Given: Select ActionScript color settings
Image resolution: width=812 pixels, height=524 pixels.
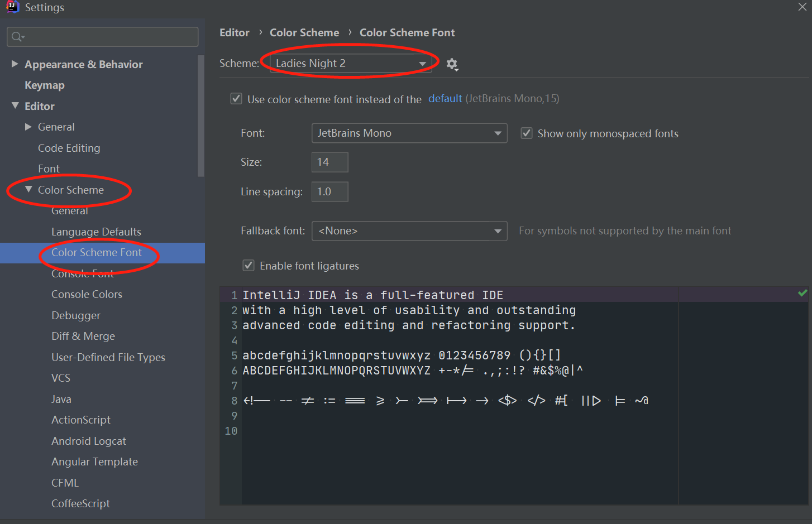Looking at the screenshot, I should click(x=81, y=420).
